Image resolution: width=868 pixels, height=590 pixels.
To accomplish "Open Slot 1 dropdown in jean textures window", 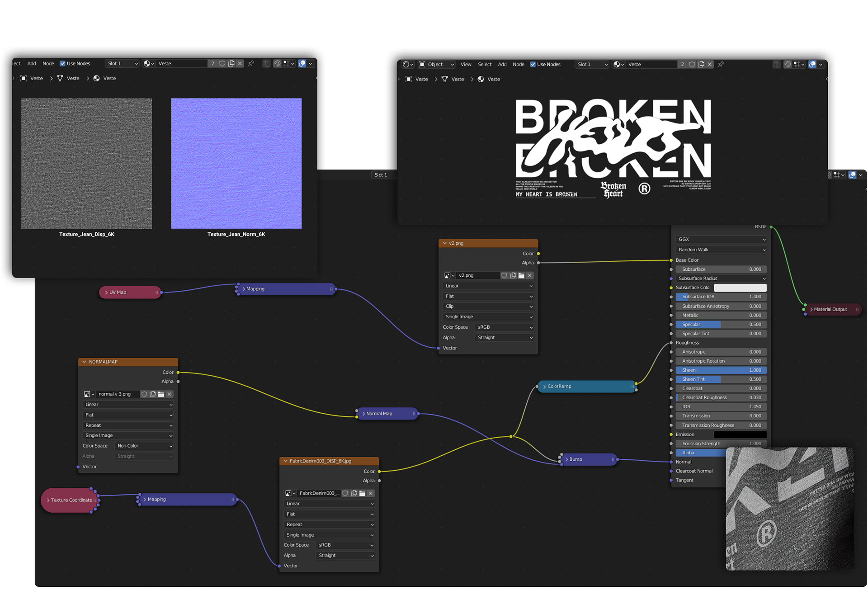I will [122, 63].
